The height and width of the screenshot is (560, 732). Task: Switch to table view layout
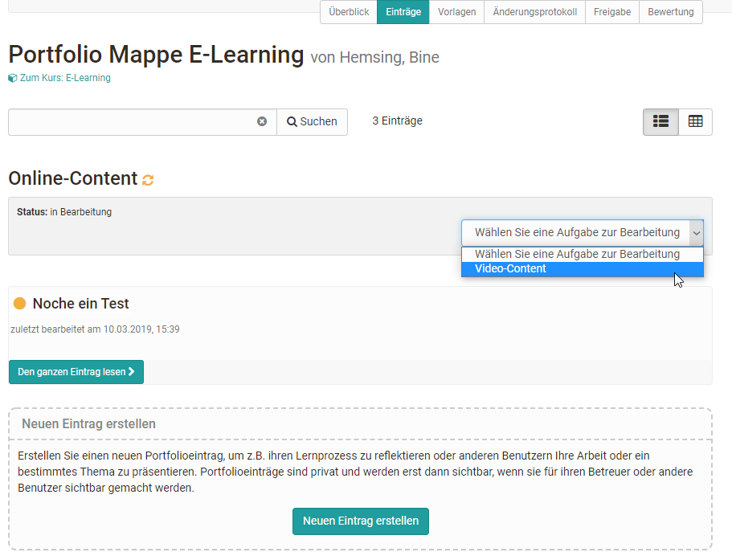[x=695, y=121]
